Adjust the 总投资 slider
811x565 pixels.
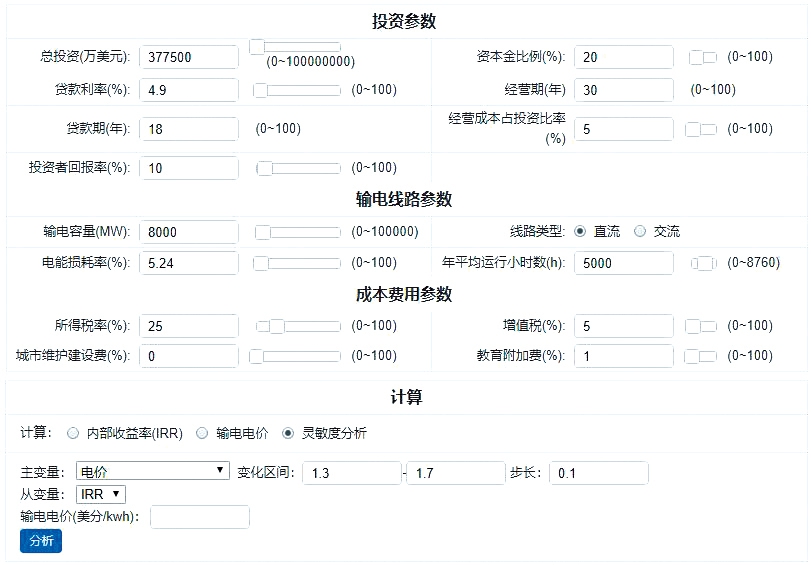(295, 47)
